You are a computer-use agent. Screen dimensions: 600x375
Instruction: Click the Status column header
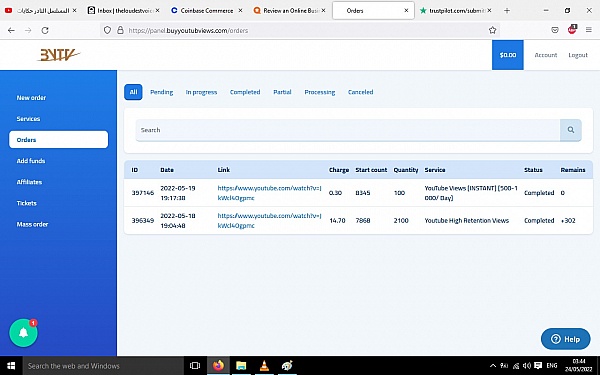click(x=533, y=170)
